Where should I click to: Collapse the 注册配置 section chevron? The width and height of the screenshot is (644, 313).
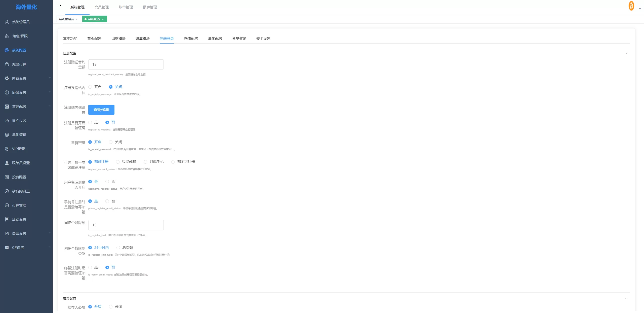pyautogui.click(x=626, y=53)
